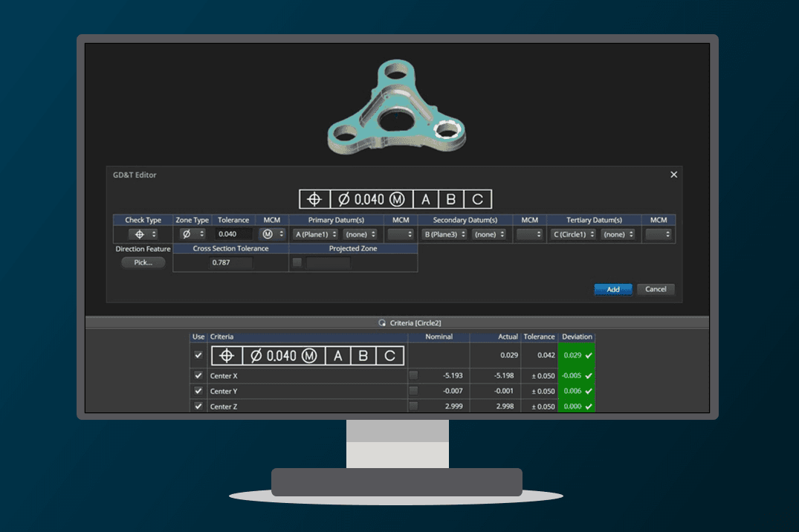The height and width of the screenshot is (532, 799).
Task: Open the secondary datum B (Plane3) dropdown
Action: pos(444,234)
